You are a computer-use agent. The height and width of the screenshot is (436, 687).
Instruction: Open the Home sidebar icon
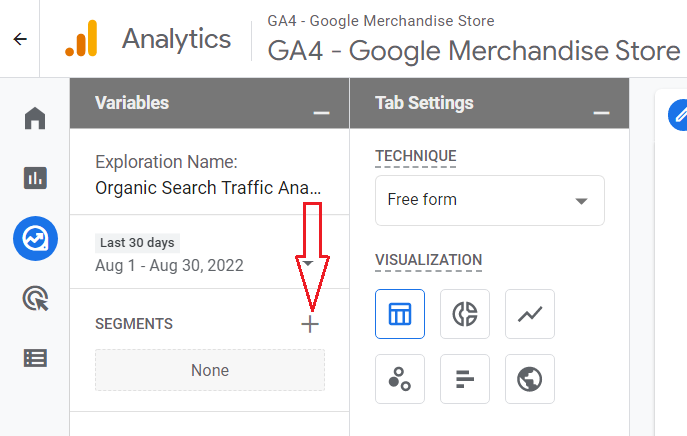click(x=35, y=119)
